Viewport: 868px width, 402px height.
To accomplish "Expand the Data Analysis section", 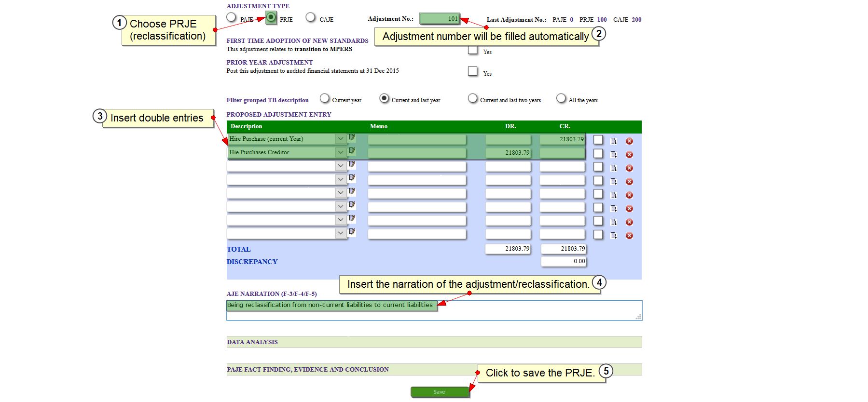I will pyautogui.click(x=252, y=342).
